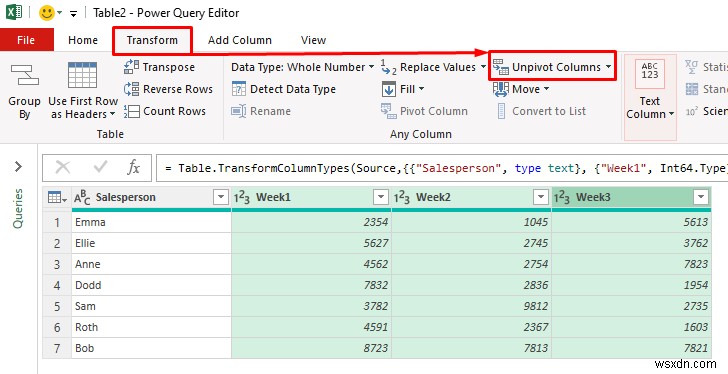
Task: Switch to the Add Column tab
Action: [x=240, y=40]
